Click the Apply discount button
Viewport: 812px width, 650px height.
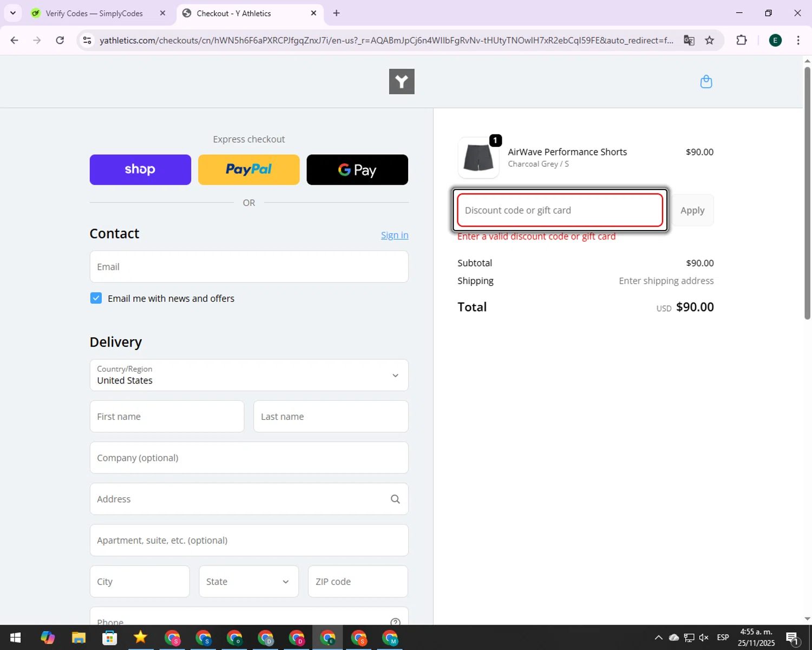[692, 210]
